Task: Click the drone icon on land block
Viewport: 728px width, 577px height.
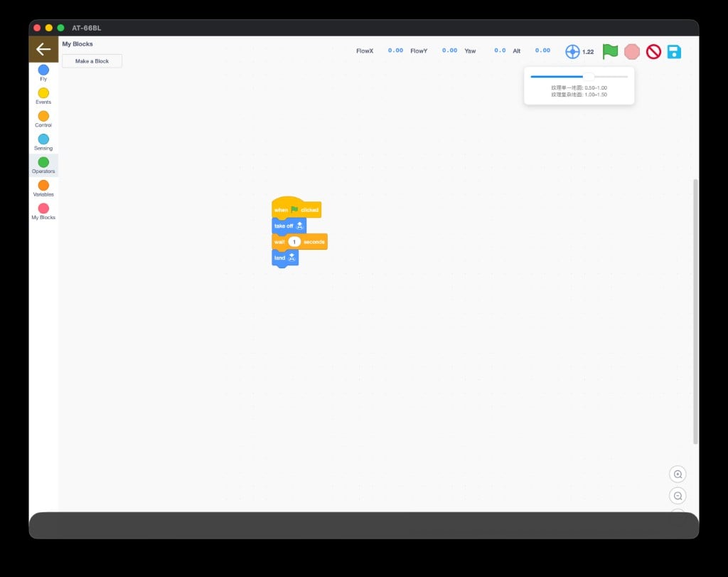Action: 291,258
